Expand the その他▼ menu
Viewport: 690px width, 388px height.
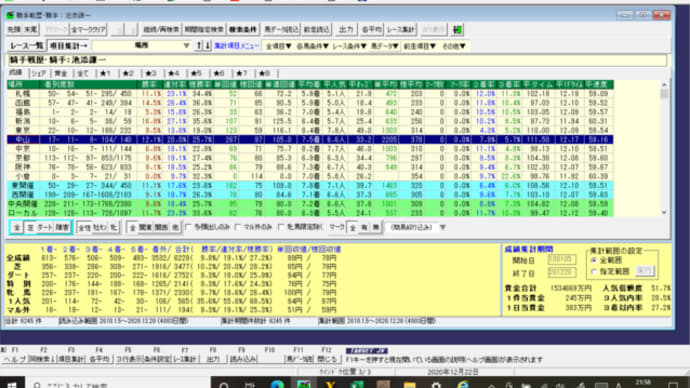pyautogui.click(x=454, y=46)
